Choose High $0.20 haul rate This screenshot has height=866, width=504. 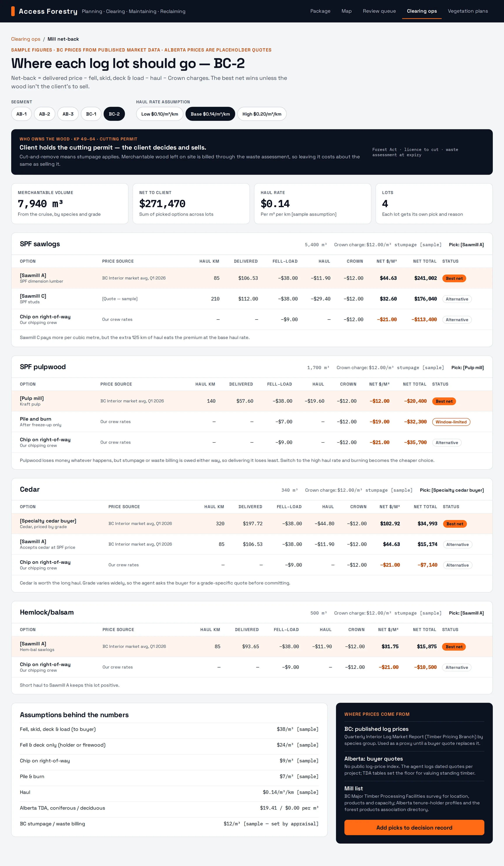pos(262,114)
